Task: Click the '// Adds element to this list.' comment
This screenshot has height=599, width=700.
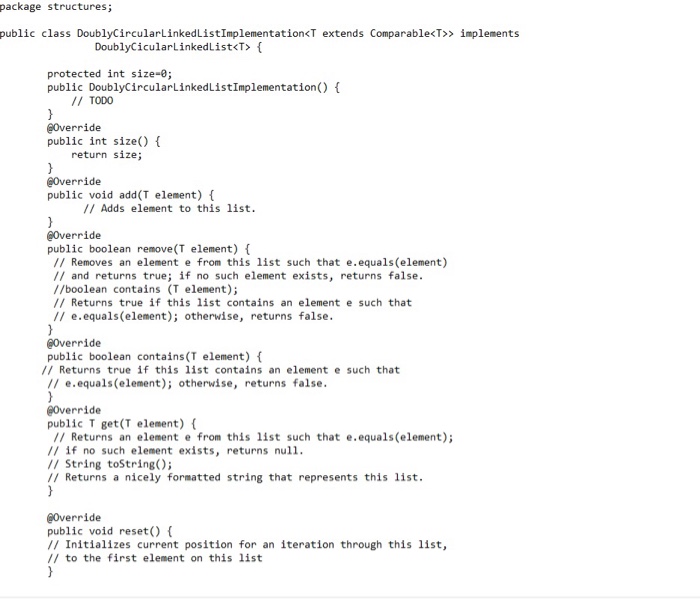Action: tap(169, 208)
